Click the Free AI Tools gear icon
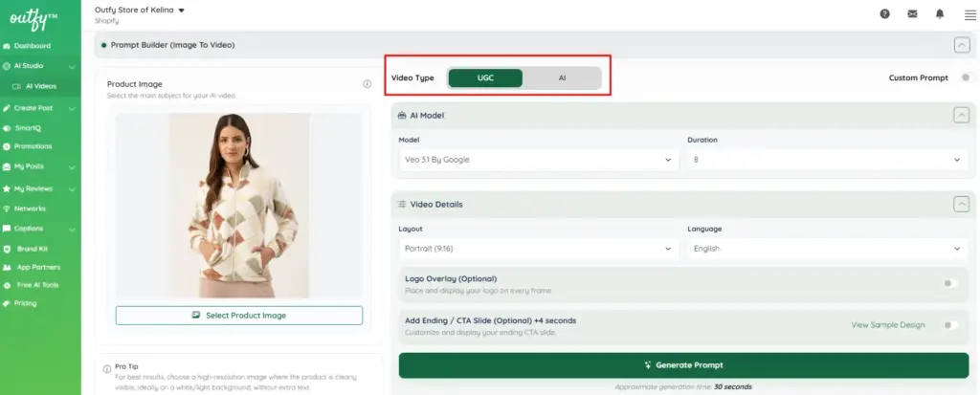The image size is (980, 395). (x=7, y=286)
